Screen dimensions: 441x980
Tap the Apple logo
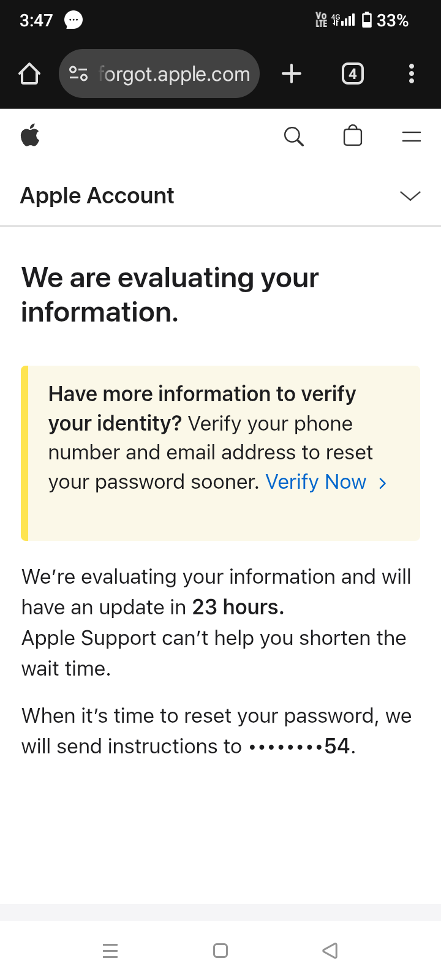coord(30,136)
